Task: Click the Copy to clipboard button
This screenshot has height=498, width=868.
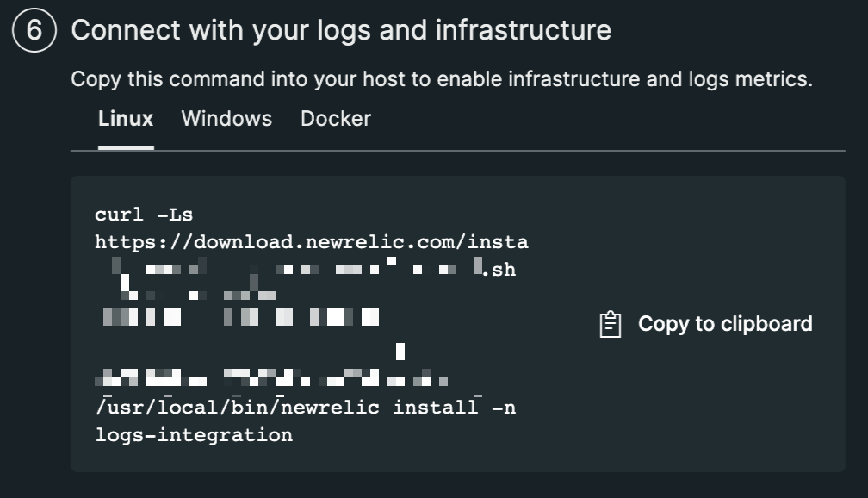Action: pyautogui.click(x=706, y=324)
